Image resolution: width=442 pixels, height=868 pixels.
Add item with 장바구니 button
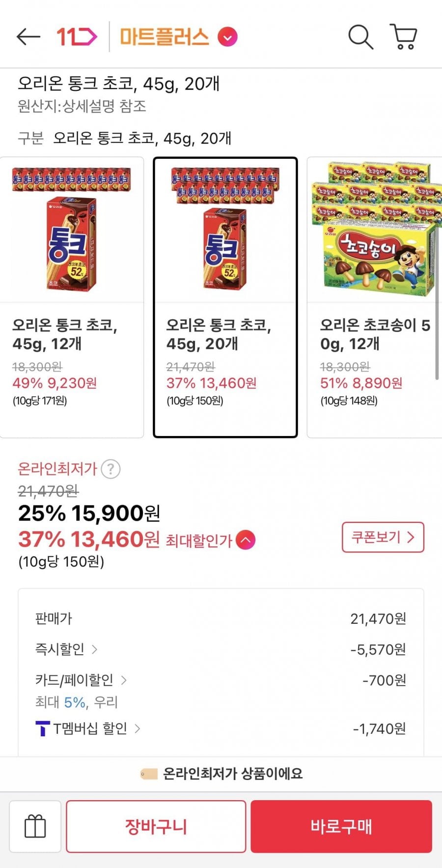coord(156,826)
